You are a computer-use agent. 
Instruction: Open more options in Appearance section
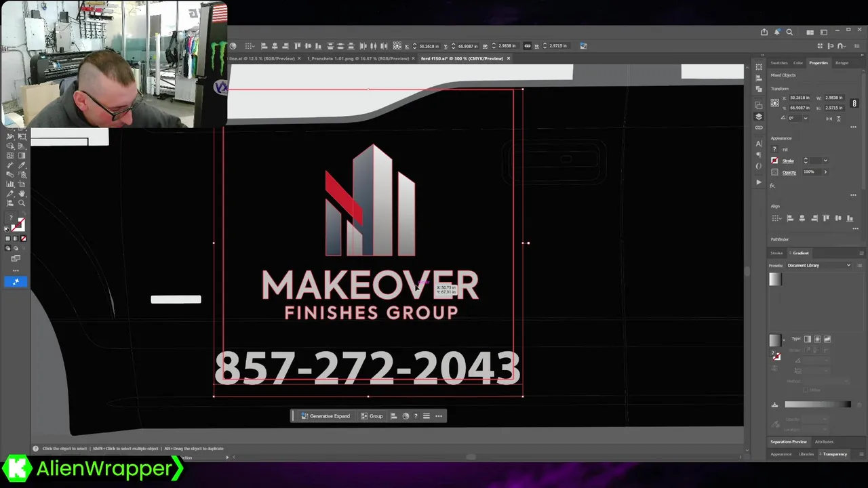854,195
